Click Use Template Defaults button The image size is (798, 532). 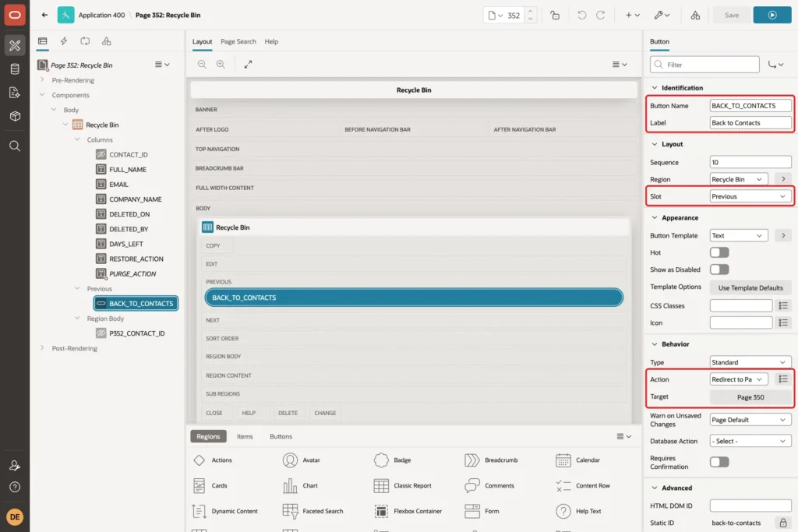click(x=750, y=288)
